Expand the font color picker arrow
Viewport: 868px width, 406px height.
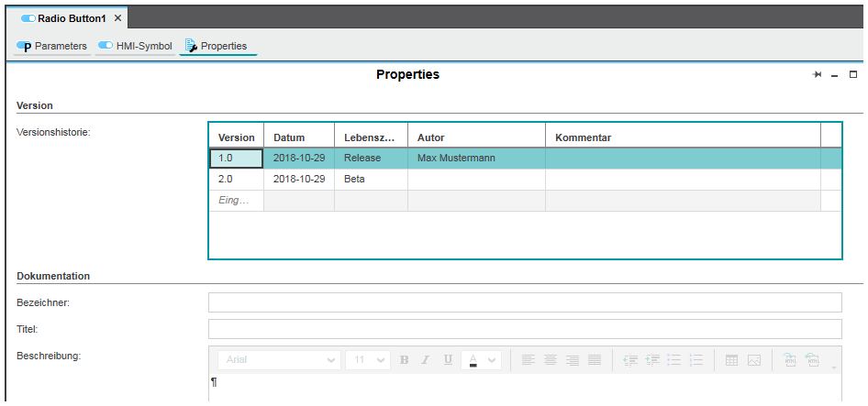tap(492, 360)
